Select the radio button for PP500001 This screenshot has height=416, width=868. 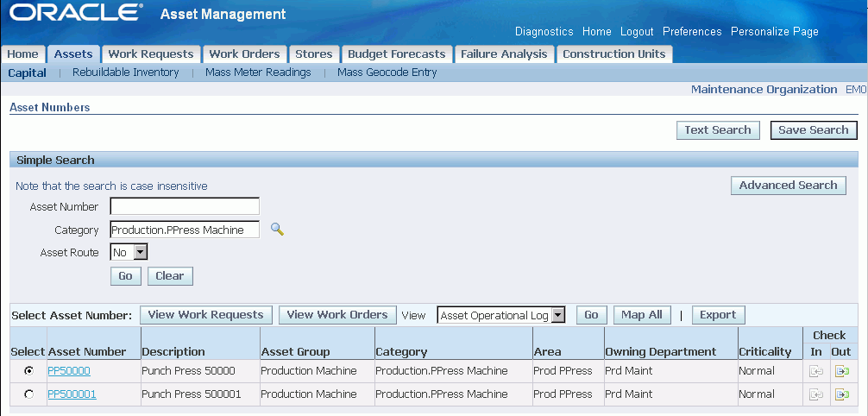pos(28,394)
